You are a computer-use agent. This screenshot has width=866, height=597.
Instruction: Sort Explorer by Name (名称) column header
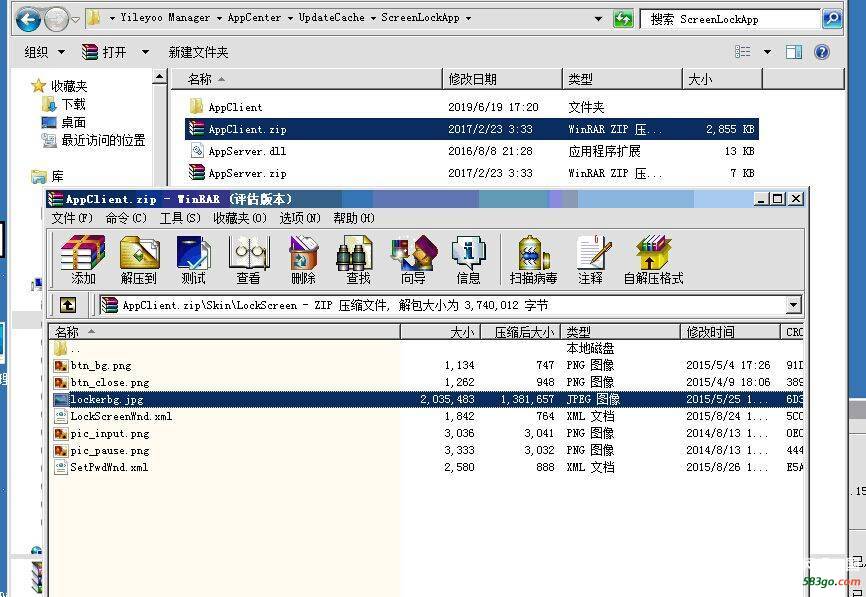307,79
